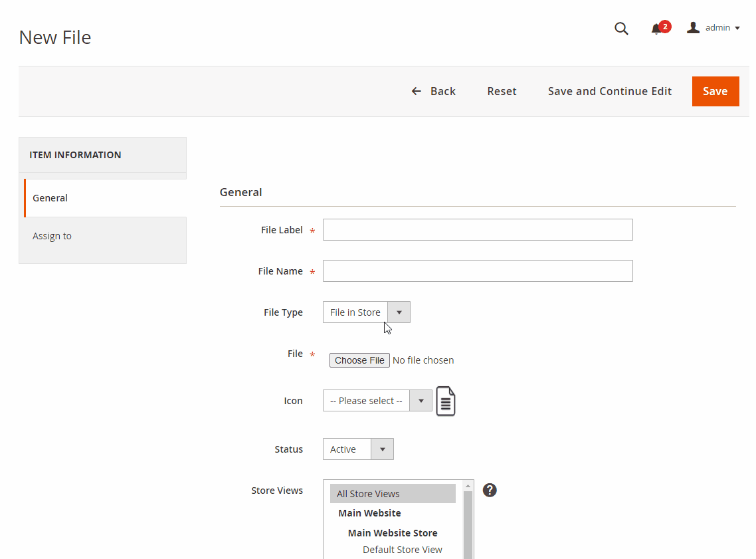Click the admin user avatar icon
This screenshot has height=559, width=756.
693,27
